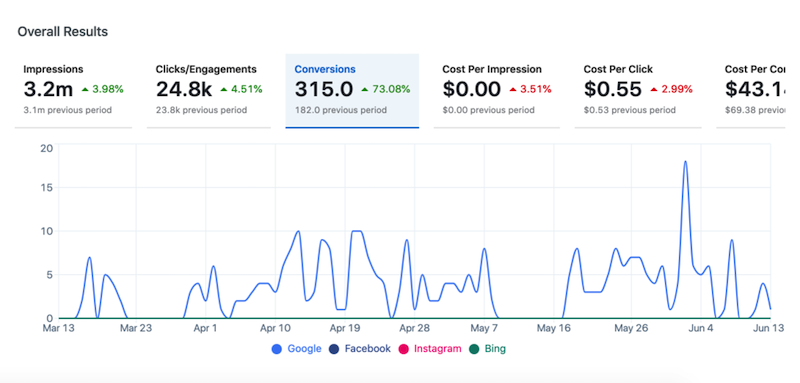Screen dimensions: 800x383
Task: Click the 24.8k clicks value
Action: point(184,89)
